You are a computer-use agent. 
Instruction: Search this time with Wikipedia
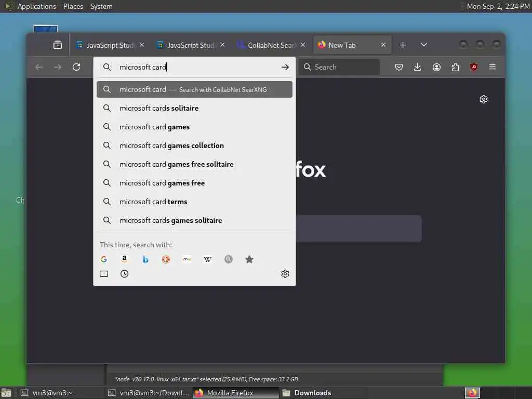[x=208, y=260]
